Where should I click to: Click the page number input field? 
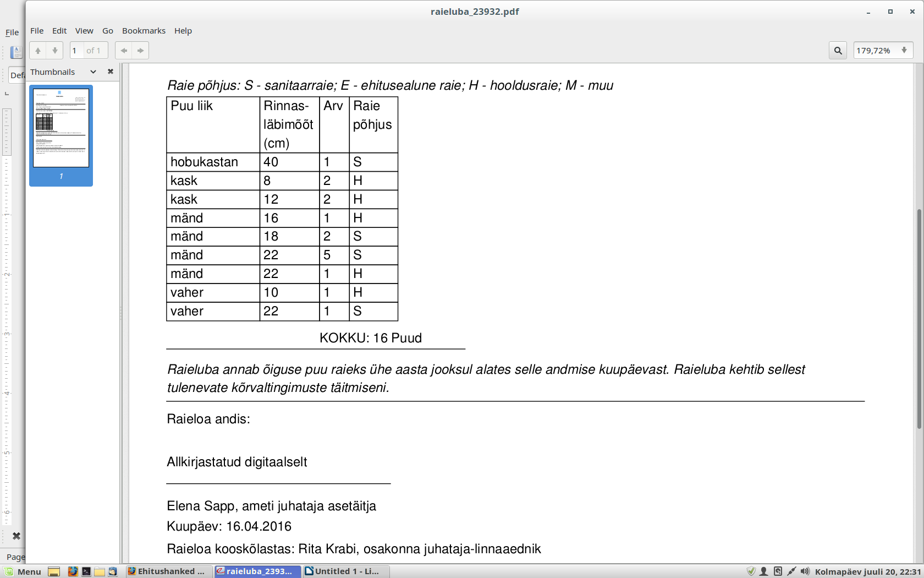coord(76,51)
